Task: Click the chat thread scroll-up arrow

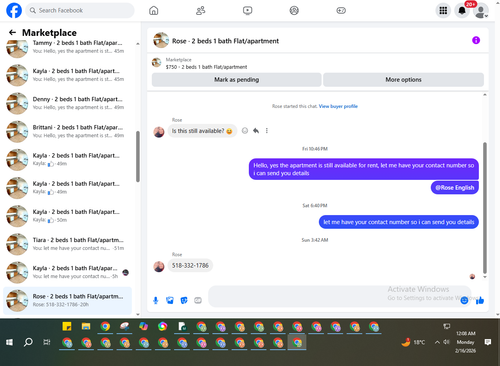Action: 485,95
